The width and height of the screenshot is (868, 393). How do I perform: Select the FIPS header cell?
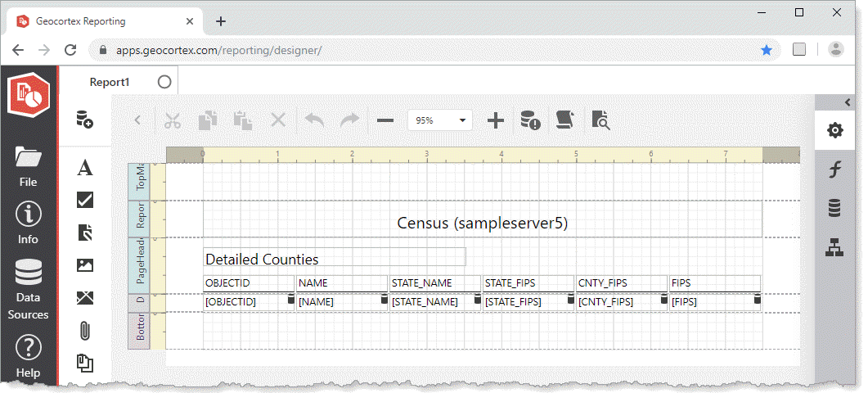pyautogui.click(x=715, y=283)
